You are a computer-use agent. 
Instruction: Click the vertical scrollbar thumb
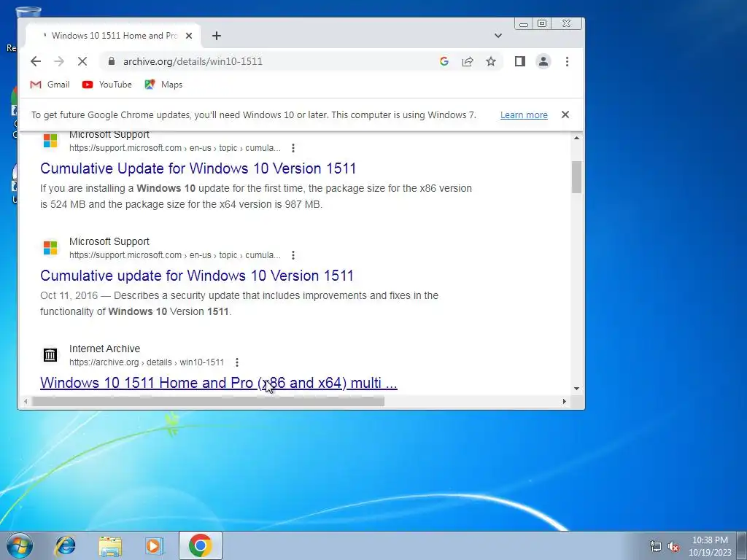click(x=576, y=177)
